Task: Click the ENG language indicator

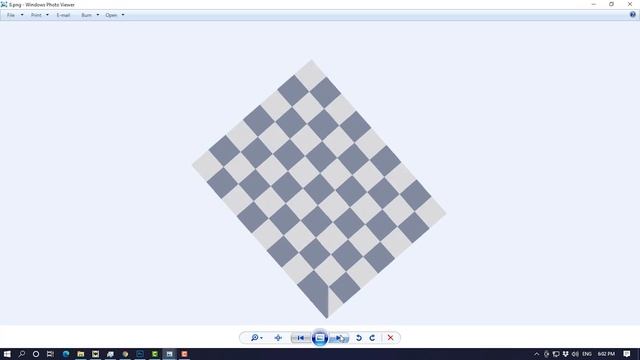Action: pyautogui.click(x=587, y=354)
